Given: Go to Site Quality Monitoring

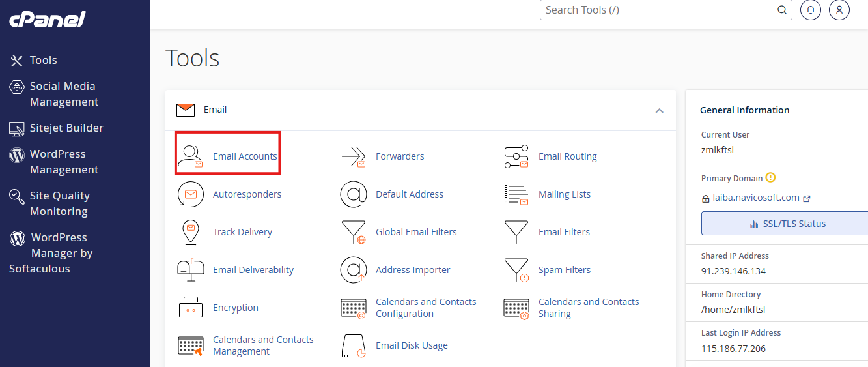Looking at the screenshot, I should tap(59, 203).
